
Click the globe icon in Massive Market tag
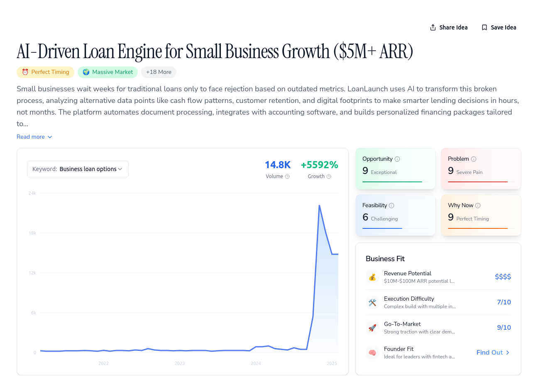(86, 72)
